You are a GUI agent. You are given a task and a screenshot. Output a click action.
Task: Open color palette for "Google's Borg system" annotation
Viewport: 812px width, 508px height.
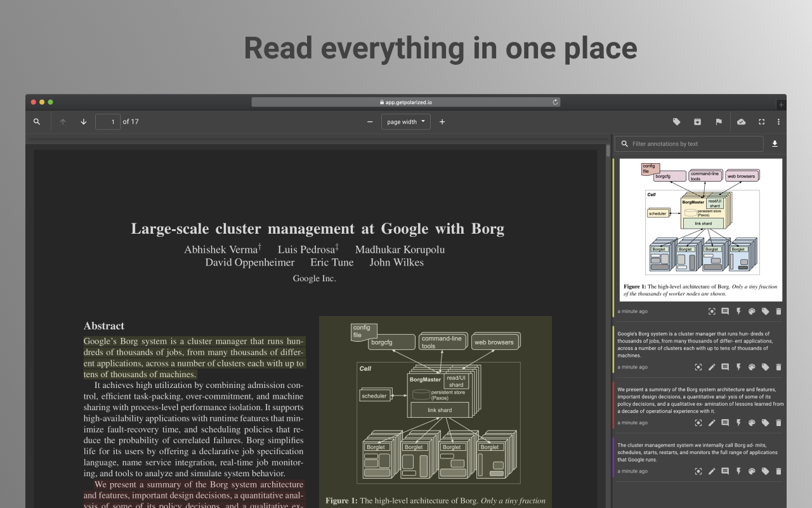tap(752, 367)
